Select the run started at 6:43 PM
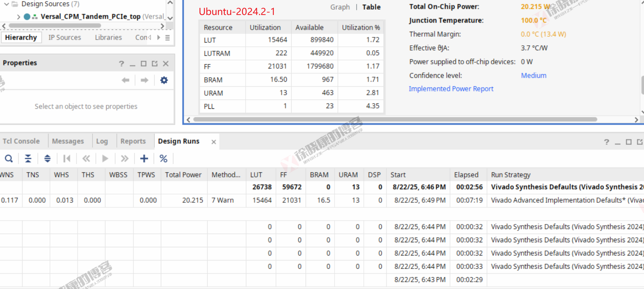This screenshot has width=644, height=289. (322, 280)
